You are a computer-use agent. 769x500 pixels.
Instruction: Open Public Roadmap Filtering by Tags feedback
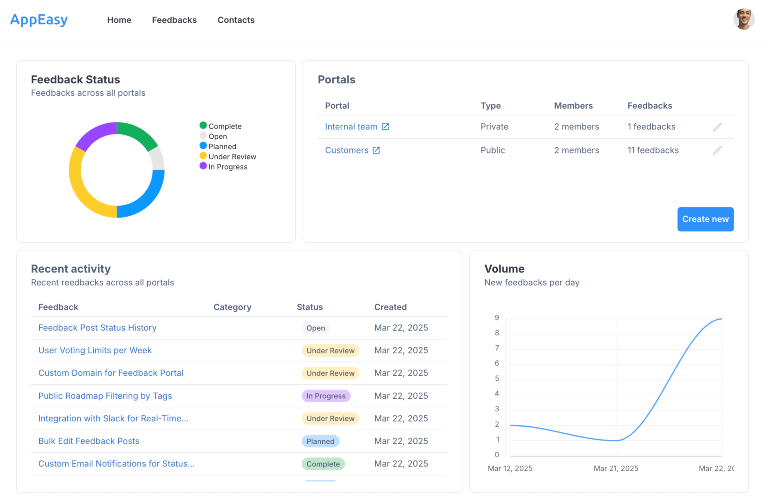(x=105, y=396)
